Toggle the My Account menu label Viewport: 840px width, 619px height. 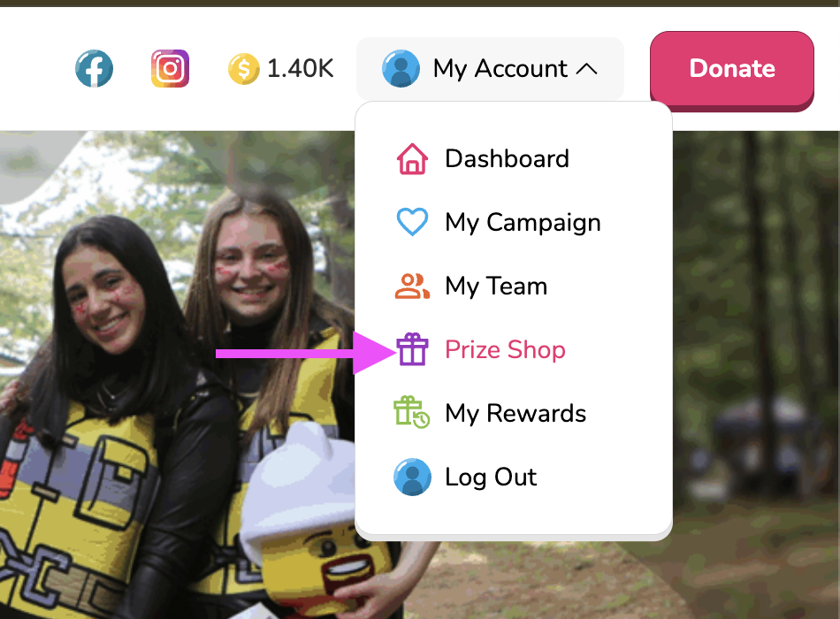tap(500, 69)
